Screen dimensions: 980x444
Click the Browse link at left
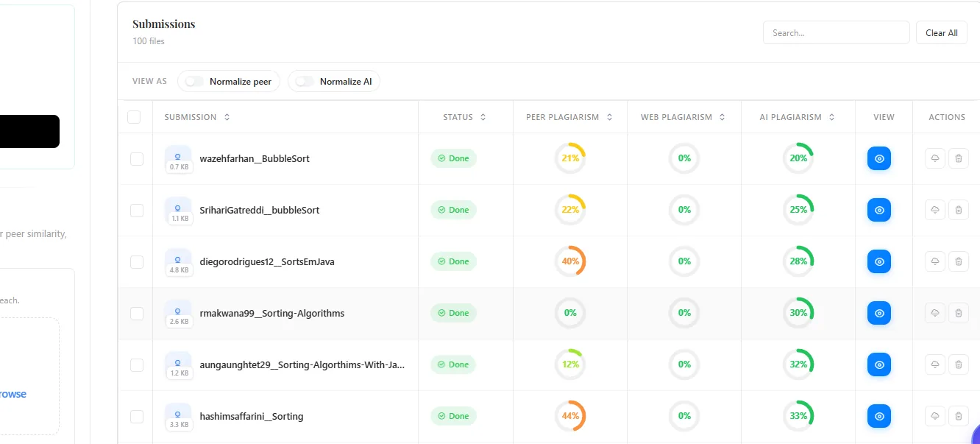13,394
